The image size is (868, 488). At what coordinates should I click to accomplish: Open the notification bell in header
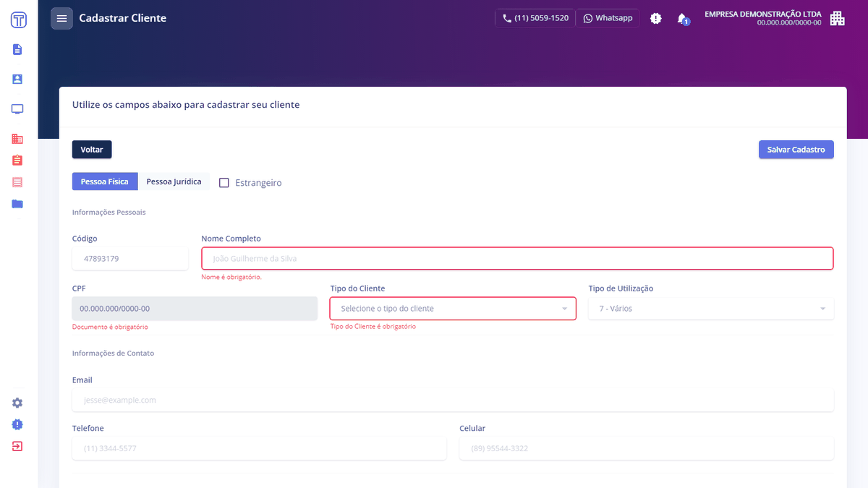[x=682, y=19]
